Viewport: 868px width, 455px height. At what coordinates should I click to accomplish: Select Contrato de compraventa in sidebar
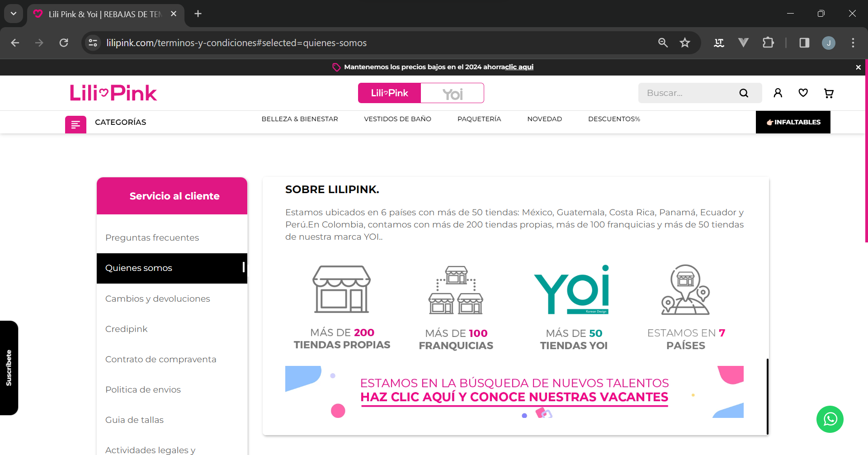(x=172, y=359)
